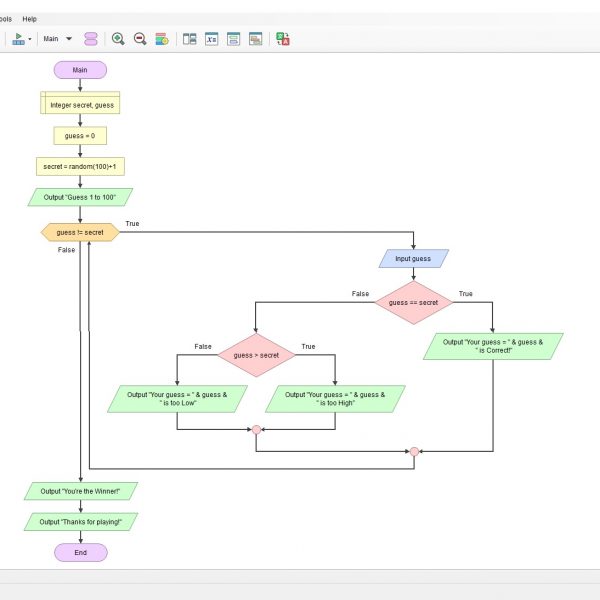Open the Help menu
This screenshot has width=600, height=600.
(29, 18)
